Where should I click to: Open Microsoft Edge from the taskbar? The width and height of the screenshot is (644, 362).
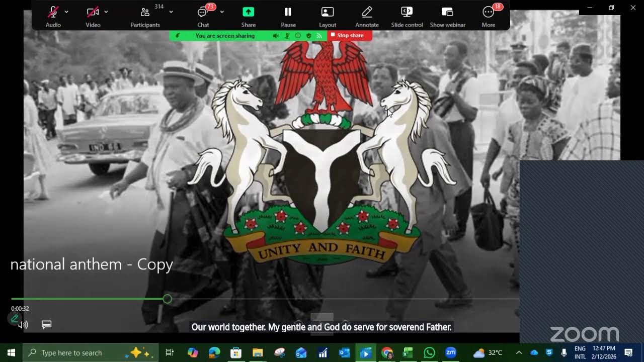tap(214, 353)
